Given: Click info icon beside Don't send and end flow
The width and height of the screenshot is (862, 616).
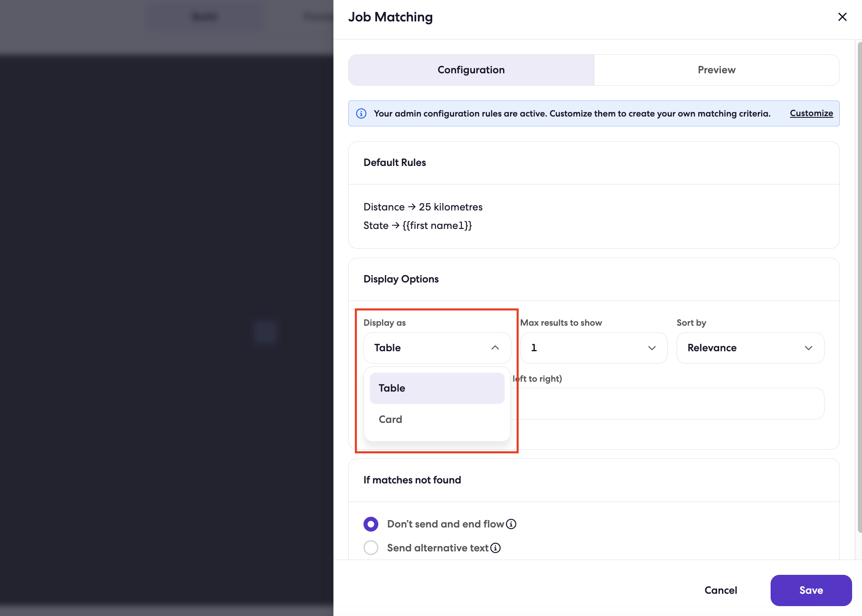Looking at the screenshot, I should click(511, 524).
